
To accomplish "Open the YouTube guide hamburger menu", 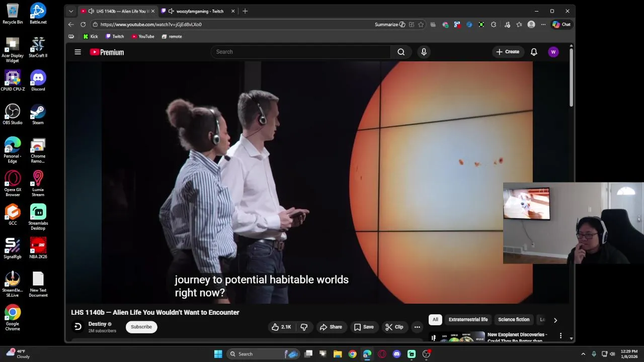I will click(78, 52).
